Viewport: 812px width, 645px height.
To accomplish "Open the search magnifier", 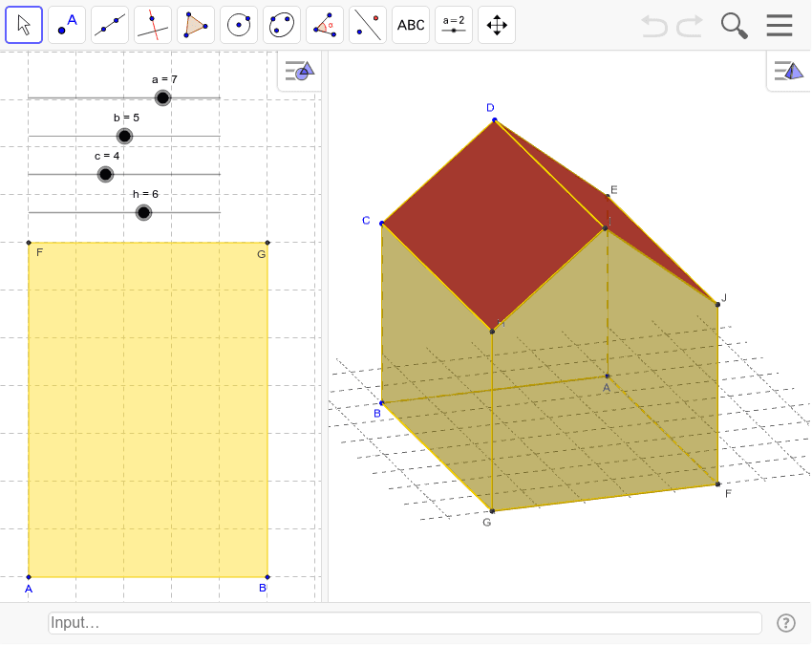I will (x=735, y=26).
